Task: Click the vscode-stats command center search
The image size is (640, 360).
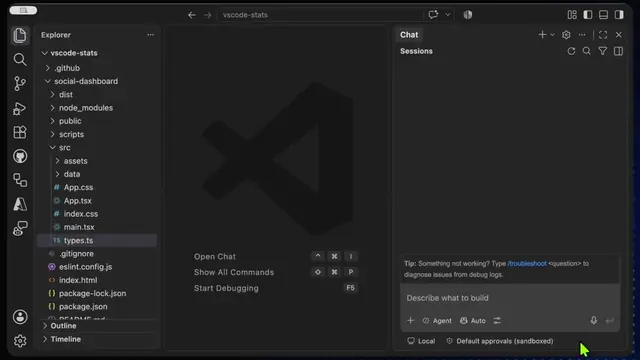Action: [321, 15]
